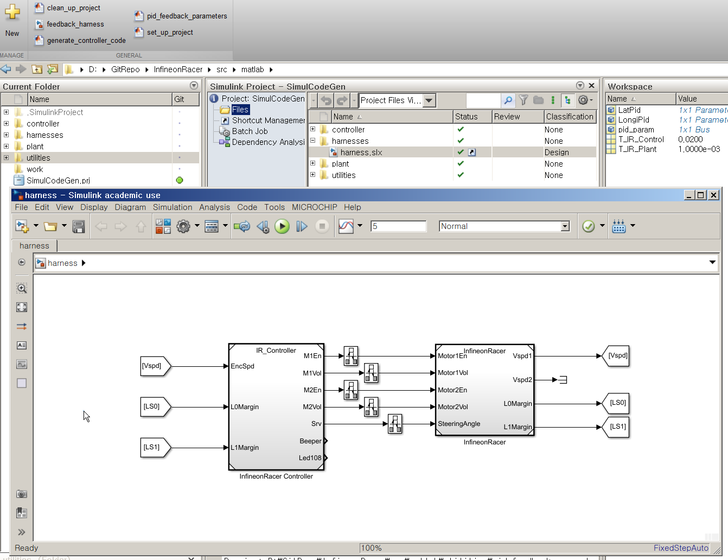Open the Code menu
The image size is (728, 560).
click(247, 207)
